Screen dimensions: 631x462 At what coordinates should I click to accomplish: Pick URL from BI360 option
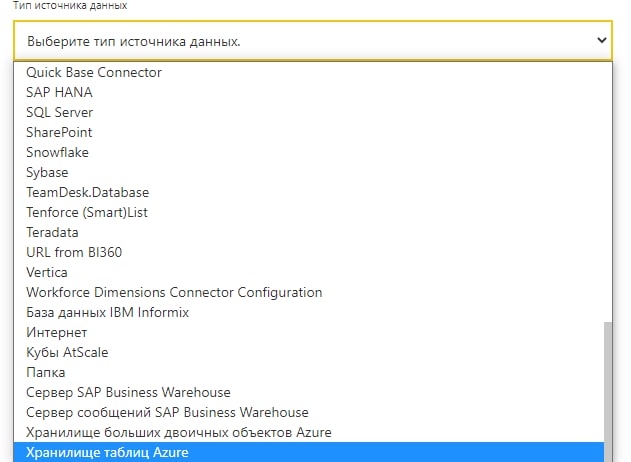point(309,252)
